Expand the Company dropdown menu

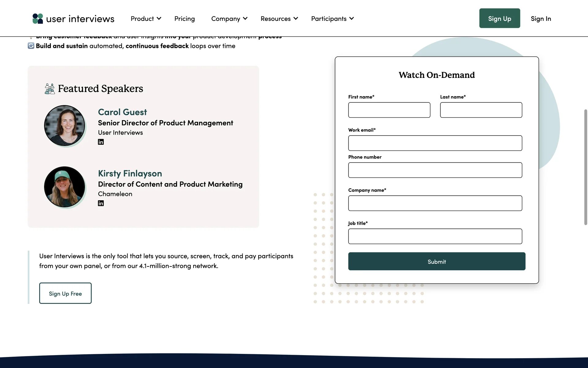(x=229, y=19)
